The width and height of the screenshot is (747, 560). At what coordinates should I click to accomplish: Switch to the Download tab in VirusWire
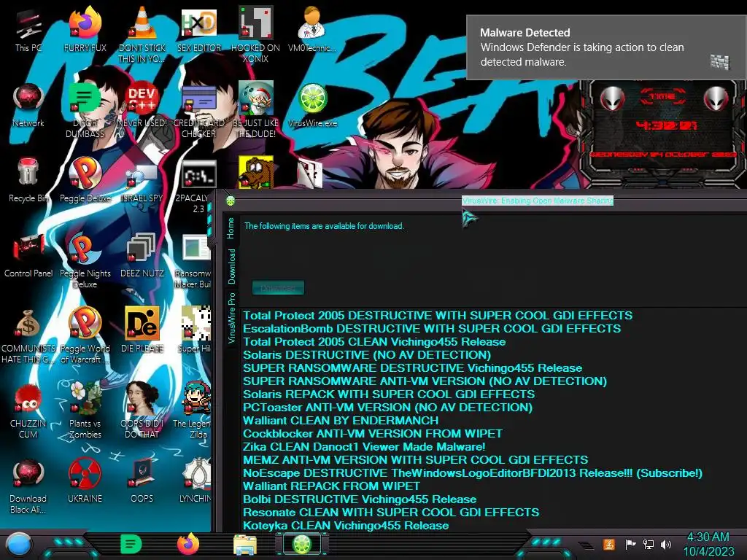point(231,267)
